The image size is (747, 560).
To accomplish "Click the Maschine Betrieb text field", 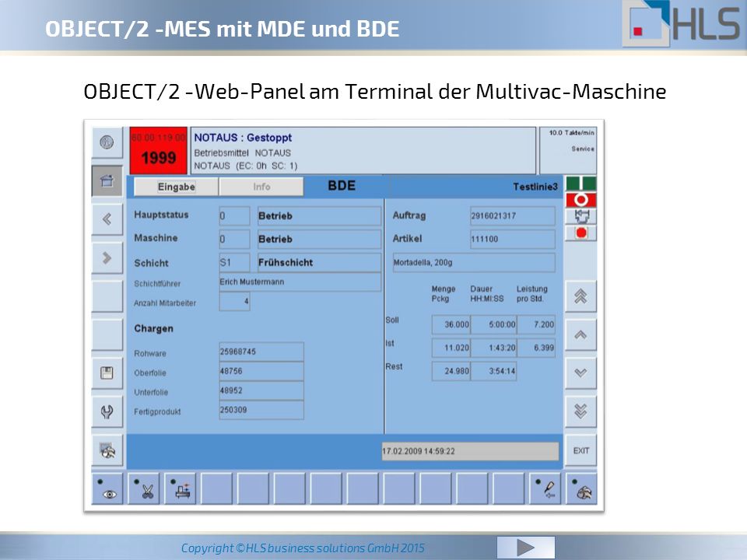I will (x=319, y=239).
